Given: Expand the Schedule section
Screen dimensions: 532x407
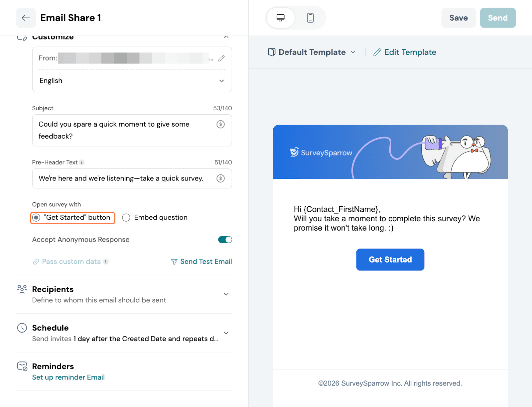Looking at the screenshot, I should (226, 333).
